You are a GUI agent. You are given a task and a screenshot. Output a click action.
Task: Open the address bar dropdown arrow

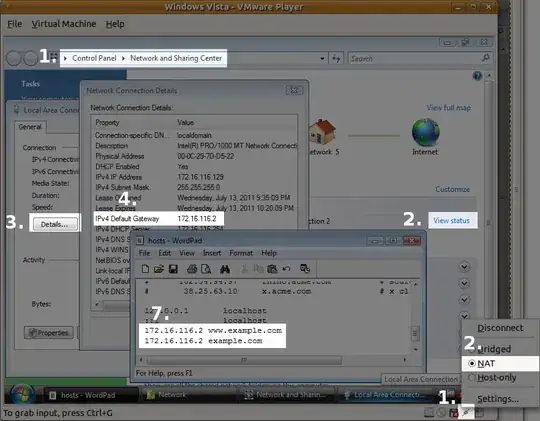[x=322, y=59]
